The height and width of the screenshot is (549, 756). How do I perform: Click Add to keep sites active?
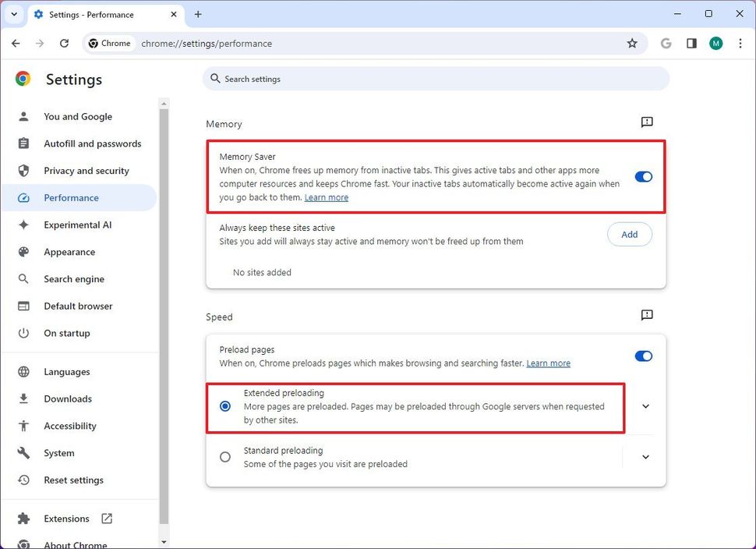[x=629, y=234]
